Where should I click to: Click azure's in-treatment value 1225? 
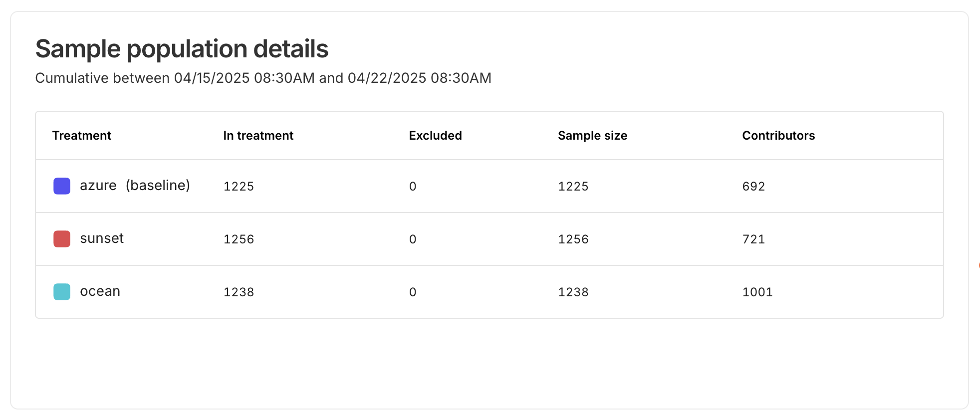[239, 187]
